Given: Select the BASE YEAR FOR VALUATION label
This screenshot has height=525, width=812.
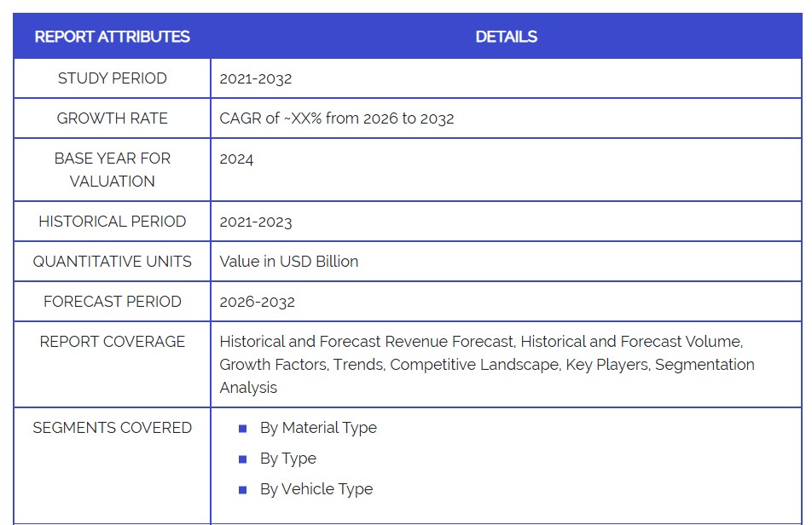Looking at the screenshot, I should click(x=112, y=170).
